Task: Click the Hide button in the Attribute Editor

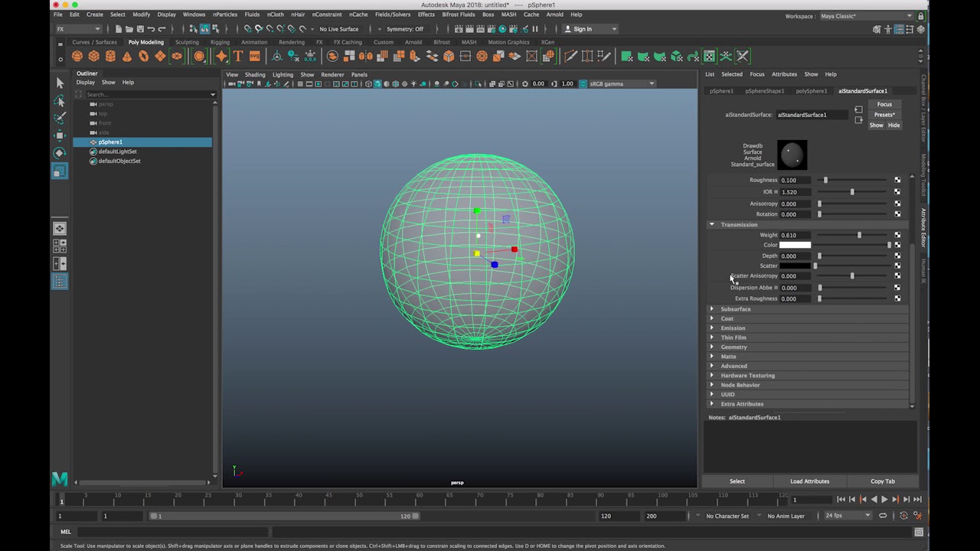Action: tap(893, 125)
